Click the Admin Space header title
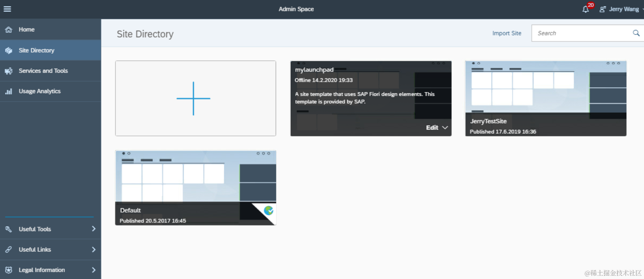 pos(296,9)
